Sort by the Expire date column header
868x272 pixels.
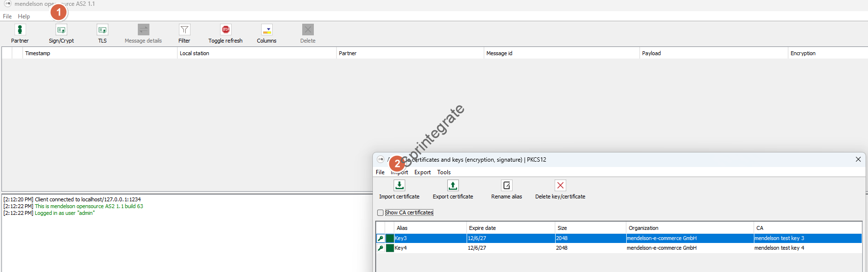(510, 228)
